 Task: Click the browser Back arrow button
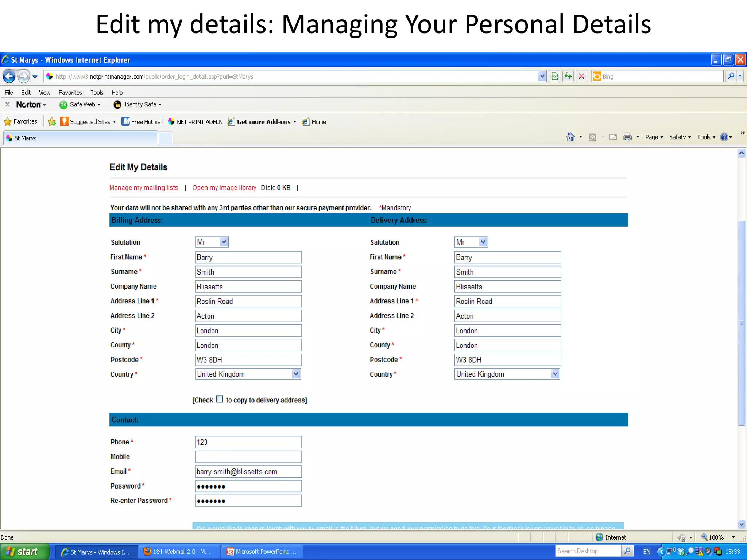tap(9, 77)
